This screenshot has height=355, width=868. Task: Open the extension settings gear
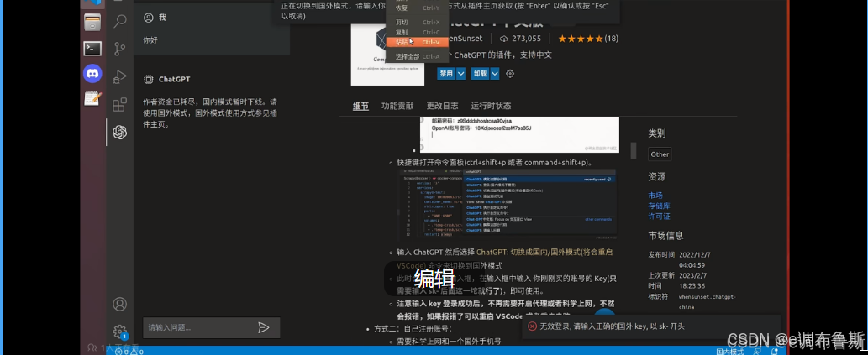[510, 74]
